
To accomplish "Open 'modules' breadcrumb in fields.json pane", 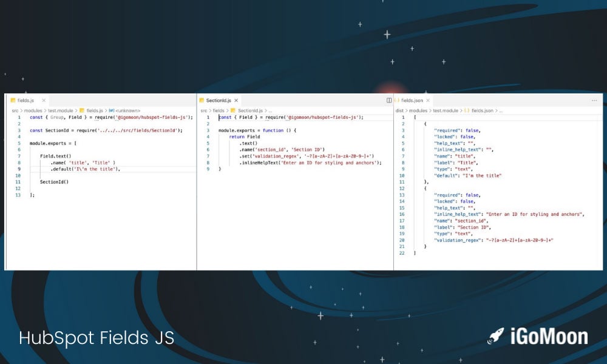I will (x=418, y=110).
